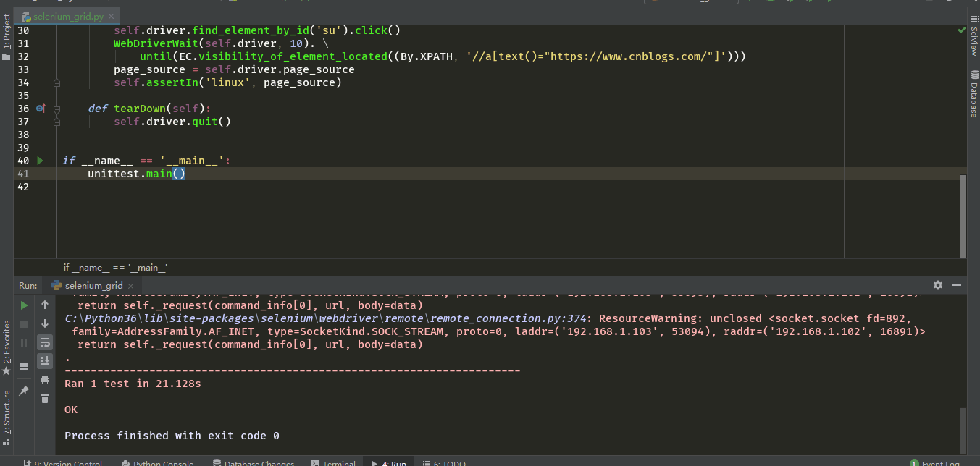Open the Restore Layout icon in Run toolbar

(24, 366)
